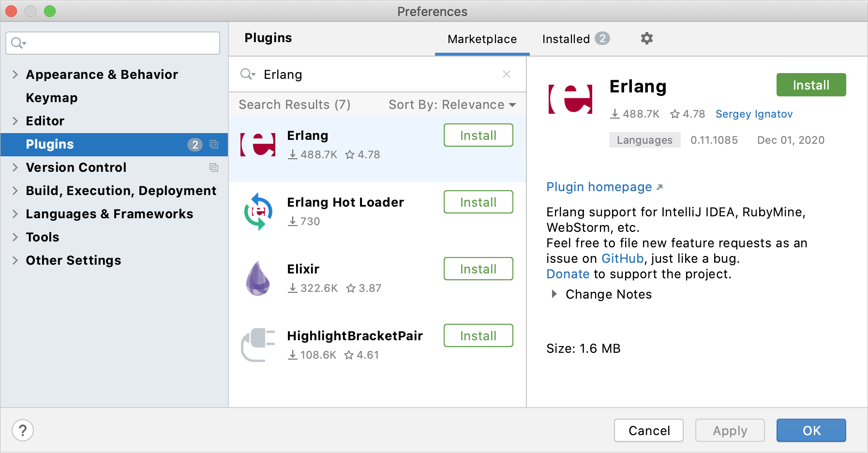This screenshot has height=453, width=868.
Task: Expand the Tools settings node
Action: 15,237
